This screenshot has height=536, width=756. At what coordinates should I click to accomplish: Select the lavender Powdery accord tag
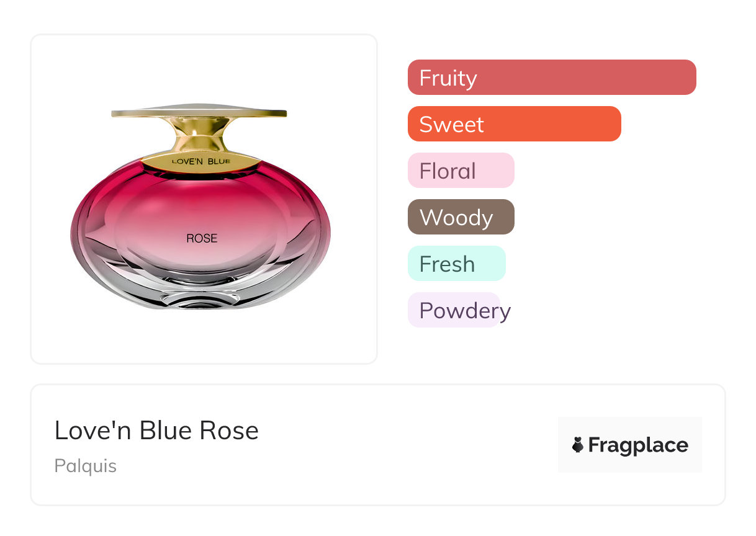(x=454, y=310)
